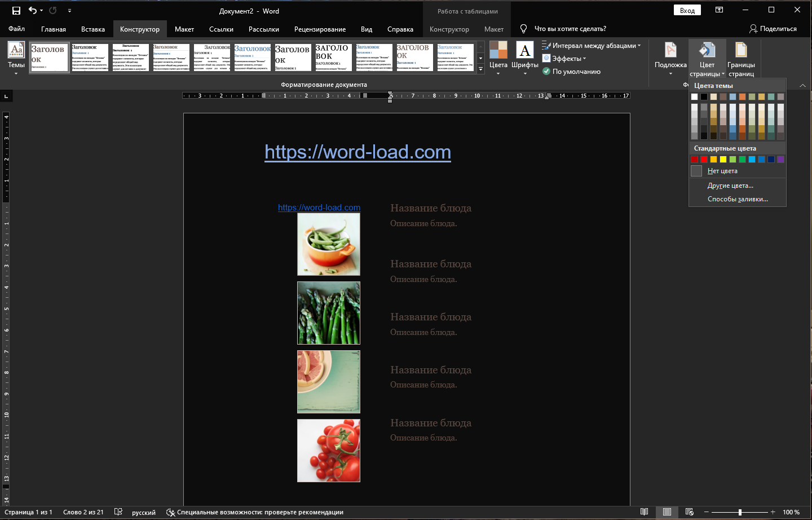The image size is (812, 520).
Task: Click the Подложка watermark icon
Action: 670,51
